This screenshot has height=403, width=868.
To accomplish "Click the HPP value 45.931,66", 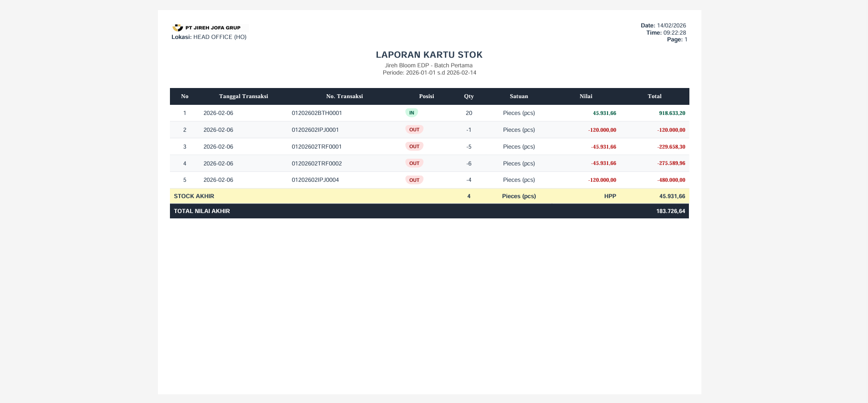I will (672, 196).
